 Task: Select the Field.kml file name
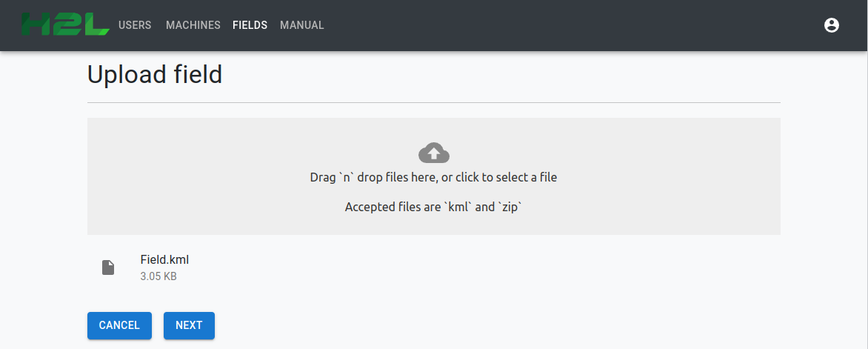(165, 260)
